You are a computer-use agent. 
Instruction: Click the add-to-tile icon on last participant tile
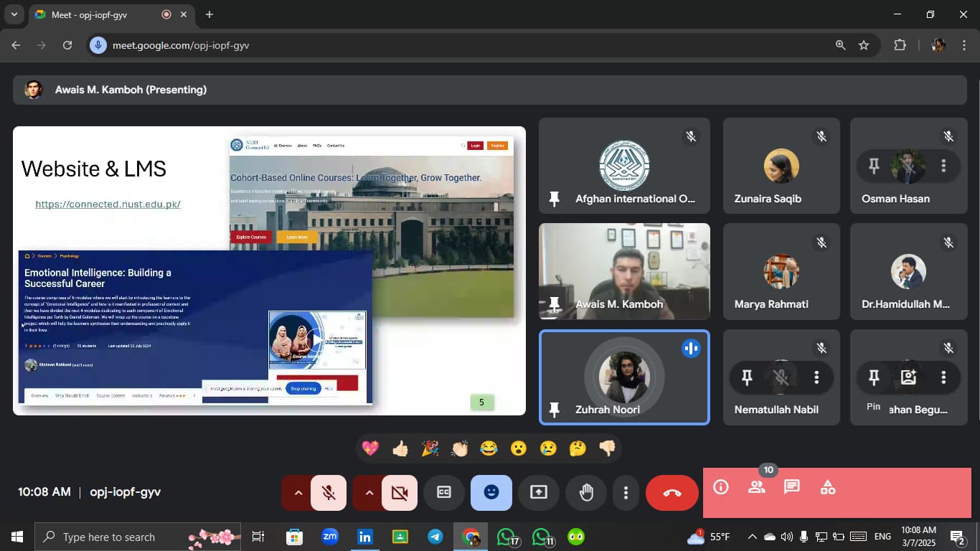pyautogui.click(x=908, y=377)
